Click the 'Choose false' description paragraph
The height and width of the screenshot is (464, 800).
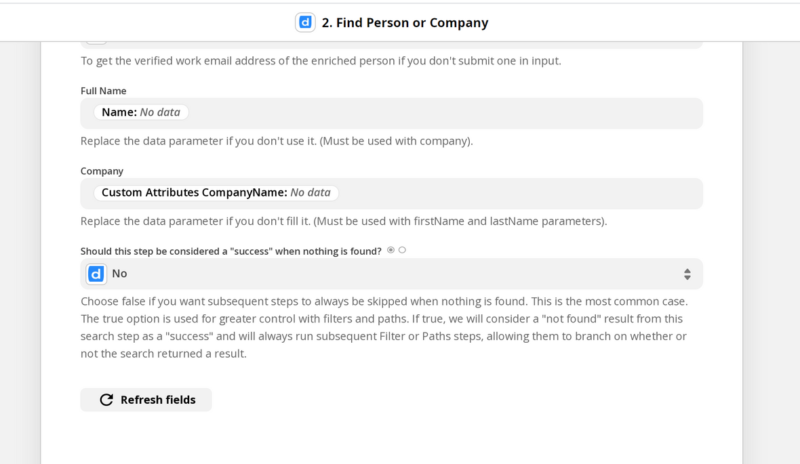(384, 327)
